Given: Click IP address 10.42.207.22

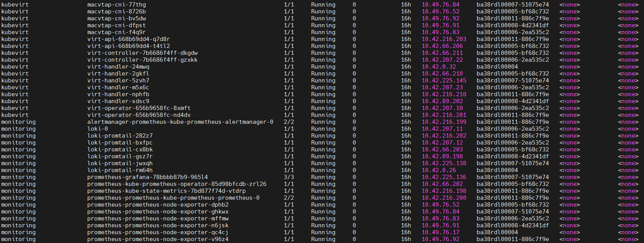Looking at the screenshot, I should tap(442, 60).
